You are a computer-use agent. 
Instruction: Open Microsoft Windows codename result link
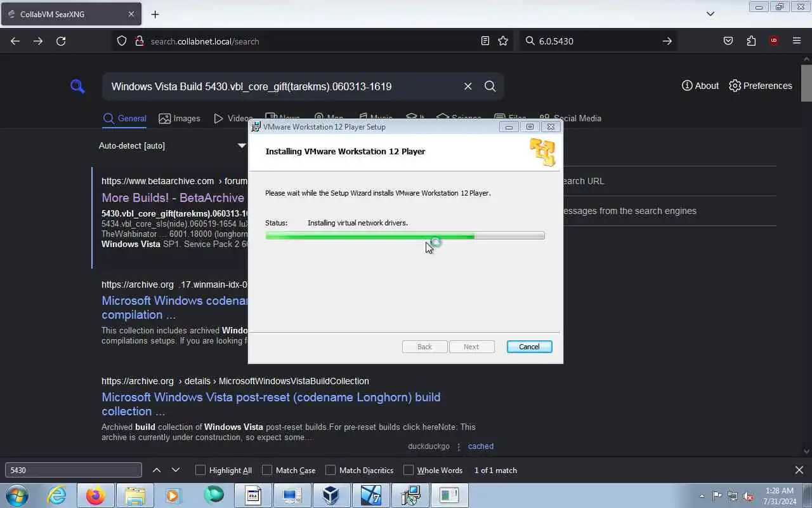pyautogui.click(x=174, y=307)
